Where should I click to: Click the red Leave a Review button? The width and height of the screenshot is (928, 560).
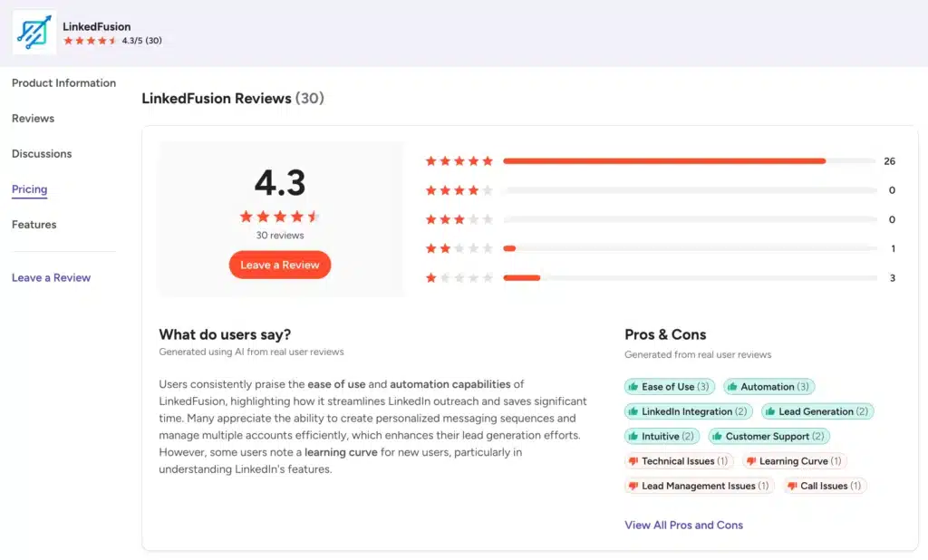click(280, 265)
